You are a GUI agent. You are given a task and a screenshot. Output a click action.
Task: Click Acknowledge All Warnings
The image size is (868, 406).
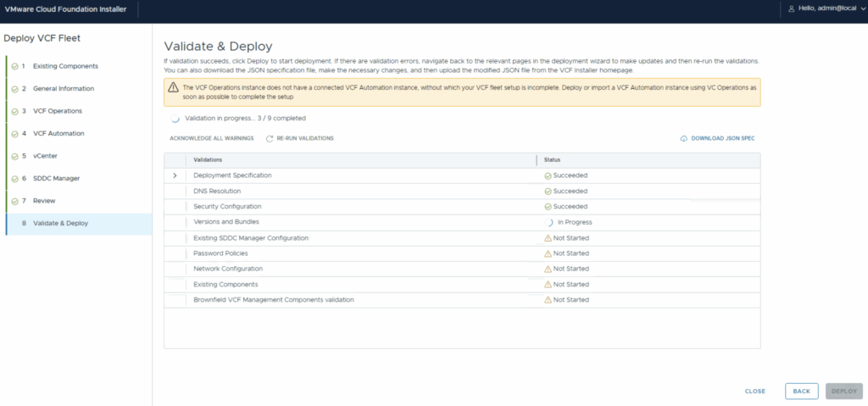click(x=211, y=138)
